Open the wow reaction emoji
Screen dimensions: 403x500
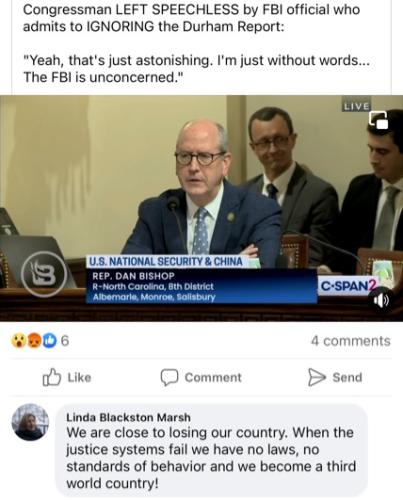[x=19, y=340]
